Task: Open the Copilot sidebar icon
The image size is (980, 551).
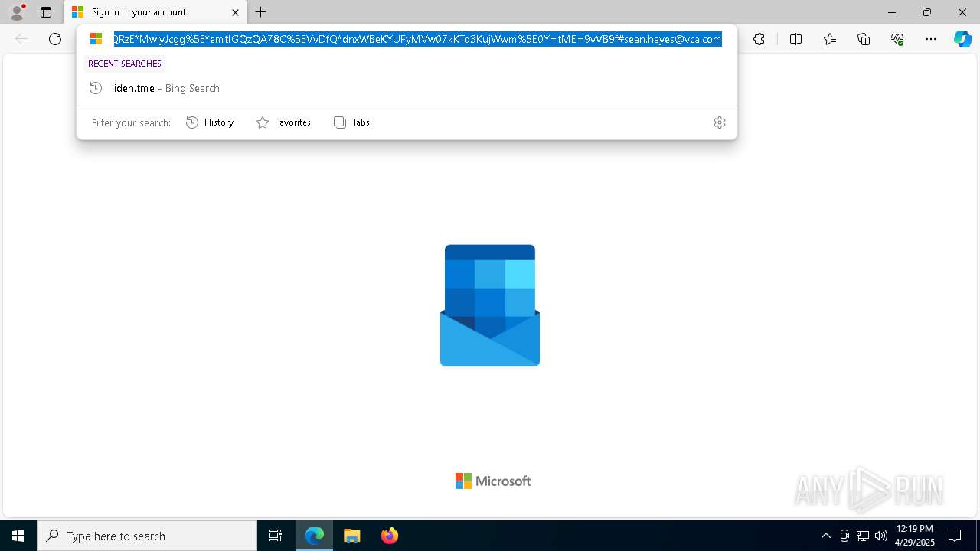Action: point(962,39)
